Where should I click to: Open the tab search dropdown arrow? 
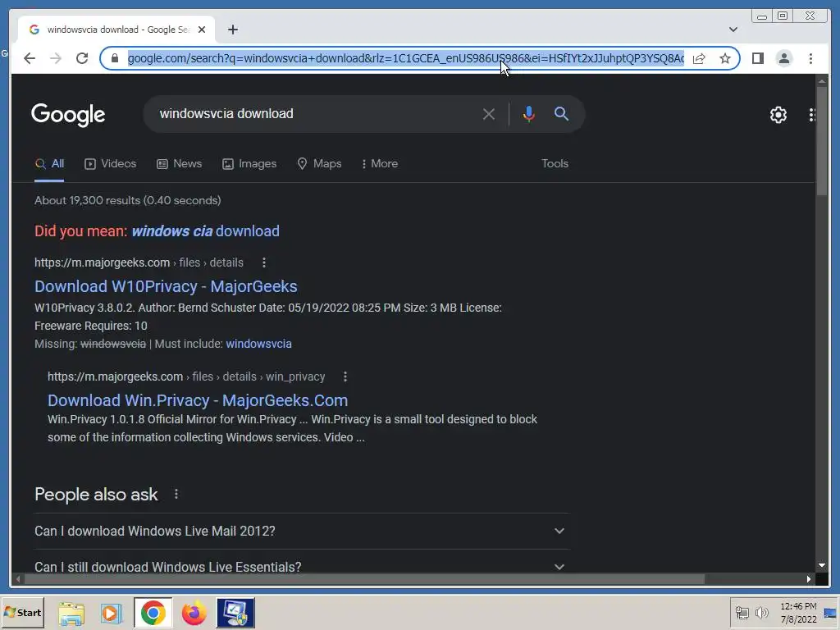[x=733, y=30]
